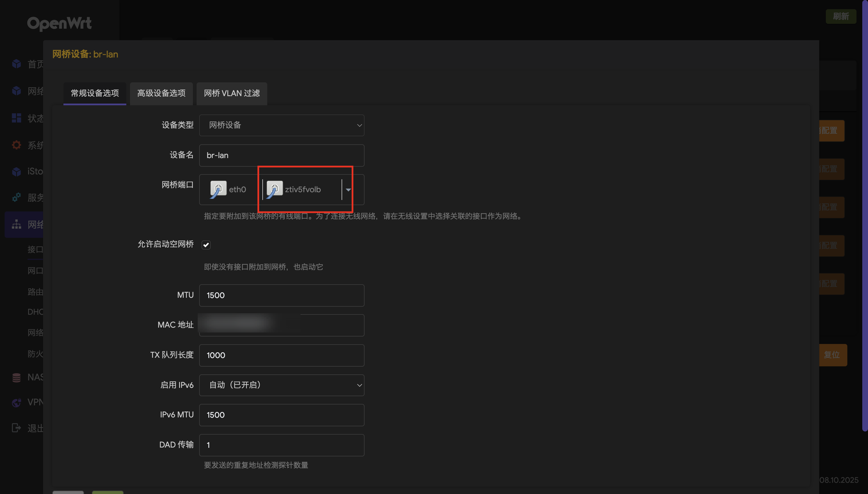Click the network tree icon in sidebar
Image resolution: width=868 pixels, height=494 pixels.
16,224
